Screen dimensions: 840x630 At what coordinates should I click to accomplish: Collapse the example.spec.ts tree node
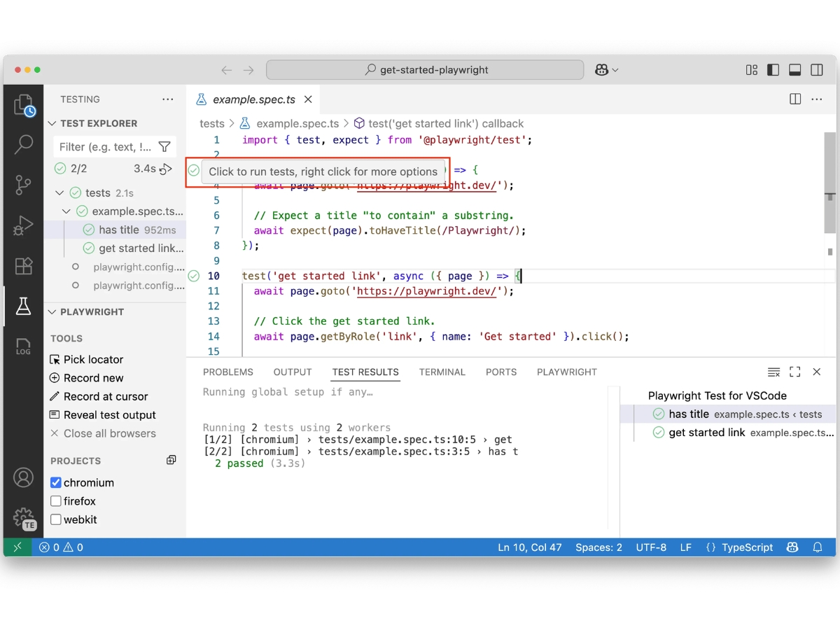[x=66, y=211]
